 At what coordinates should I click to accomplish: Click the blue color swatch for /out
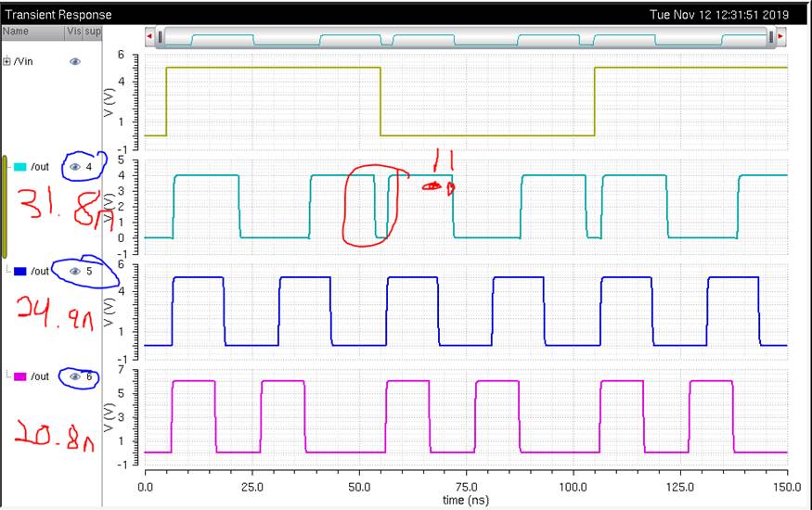tap(19, 272)
